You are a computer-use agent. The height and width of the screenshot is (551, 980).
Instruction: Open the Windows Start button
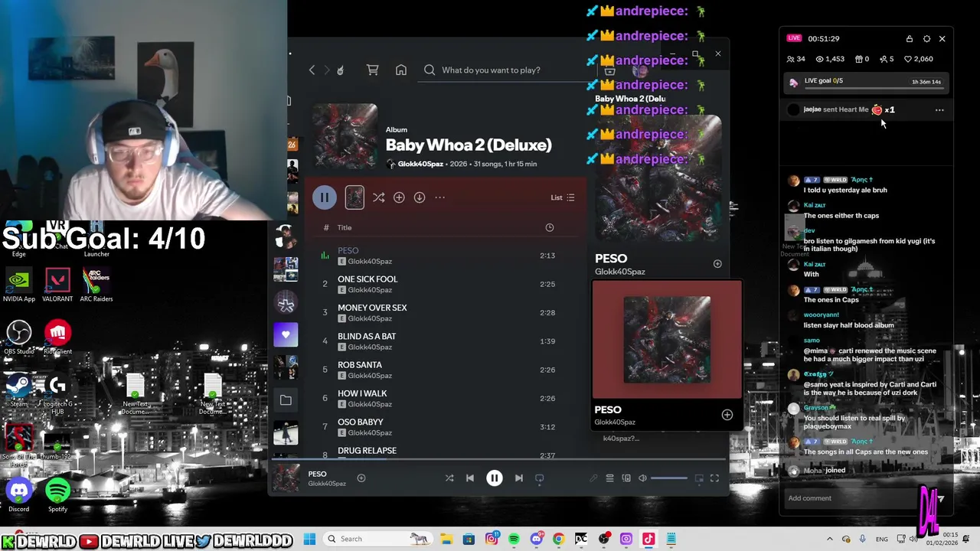click(309, 539)
